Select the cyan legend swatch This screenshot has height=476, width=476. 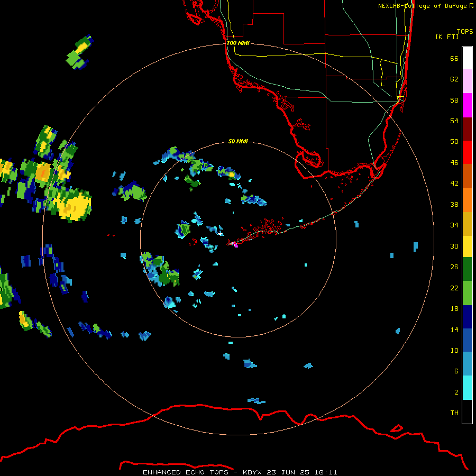pyautogui.click(x=467, y=388)
